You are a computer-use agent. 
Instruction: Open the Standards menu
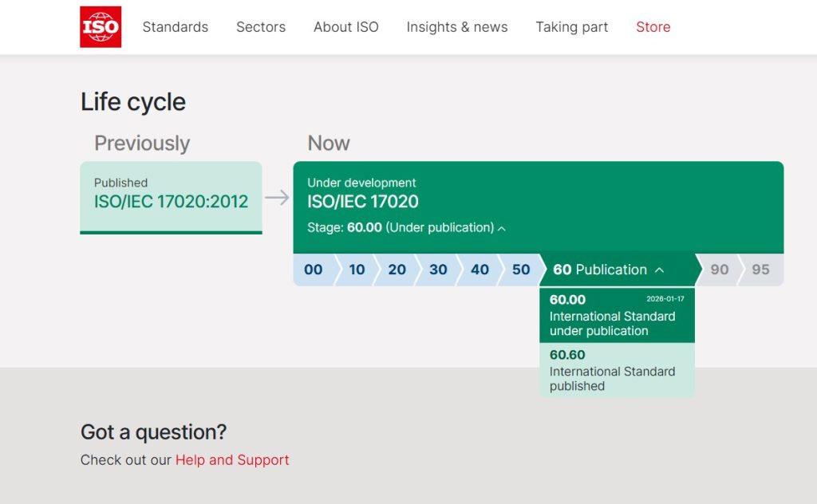pos(175,26)
